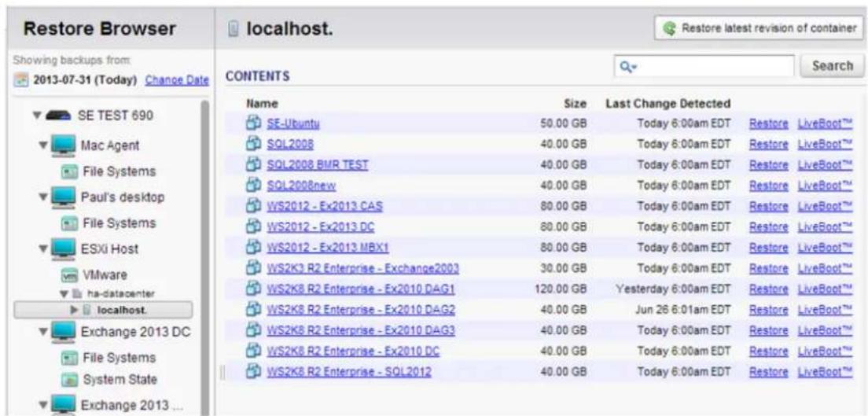Click the ESXi Host computer icon
This screenshot has height=416, width=868.
click(x=64, y=250)
